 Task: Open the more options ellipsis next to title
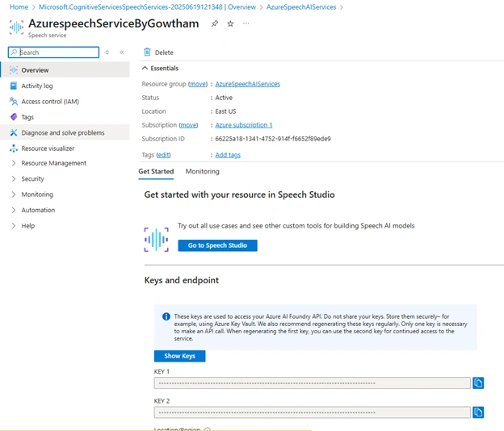click(x=246, y=23)
